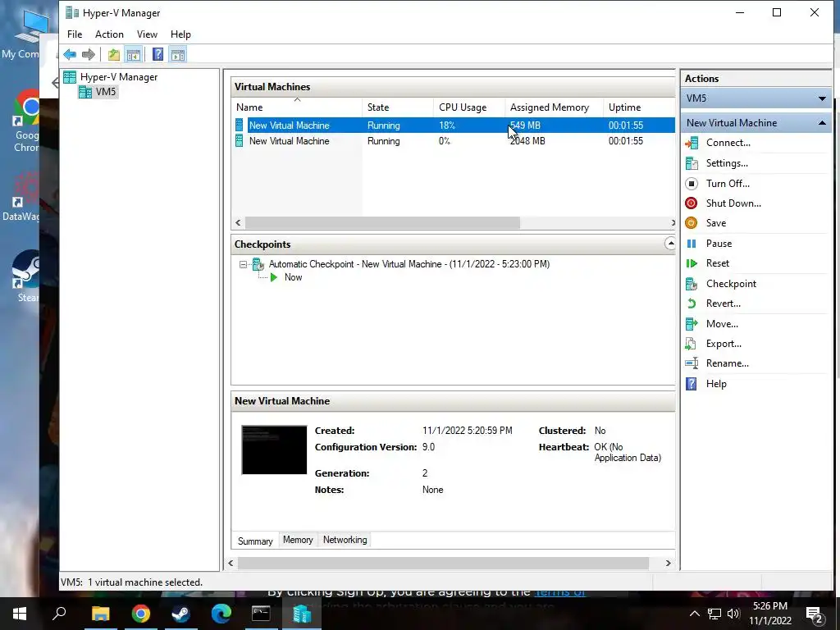Sort by the CPU Usage column header
This screenshot has height=630, width=840.
[x=468, y=107]
